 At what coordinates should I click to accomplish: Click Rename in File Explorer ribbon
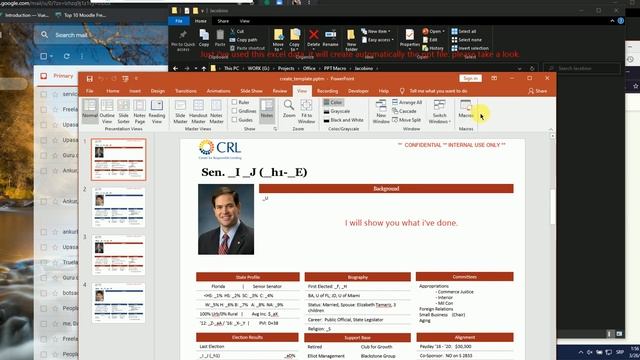pos(330,38)
